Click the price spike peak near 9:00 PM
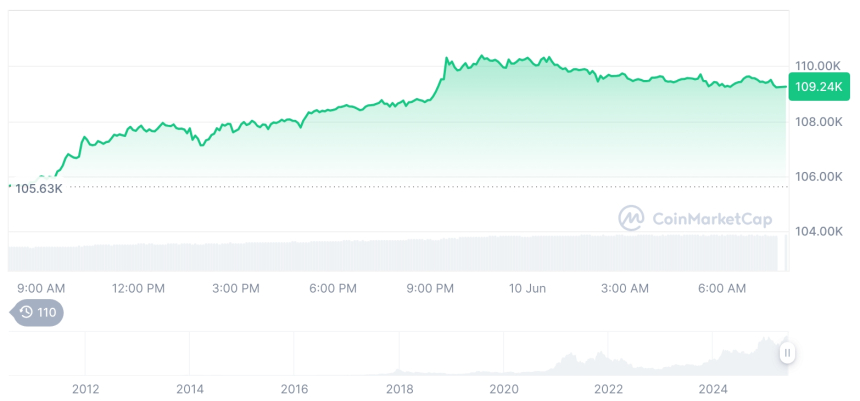Screen dimensions: 860x401 point(445,59)
